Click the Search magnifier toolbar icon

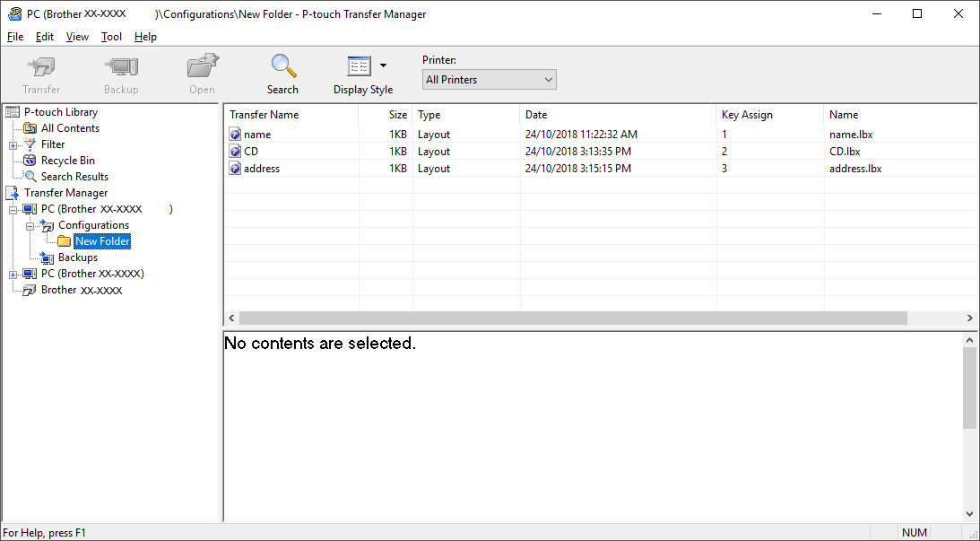click(282, 66)
